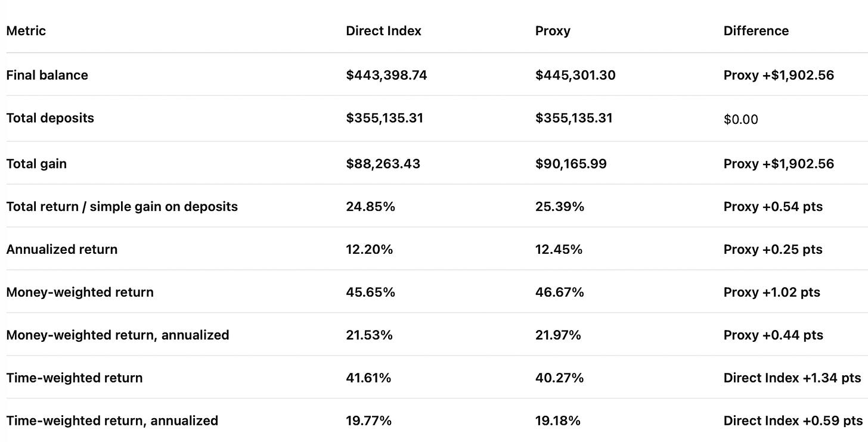Click the Direct Index +1.34 pts cell

click(792, 378)
